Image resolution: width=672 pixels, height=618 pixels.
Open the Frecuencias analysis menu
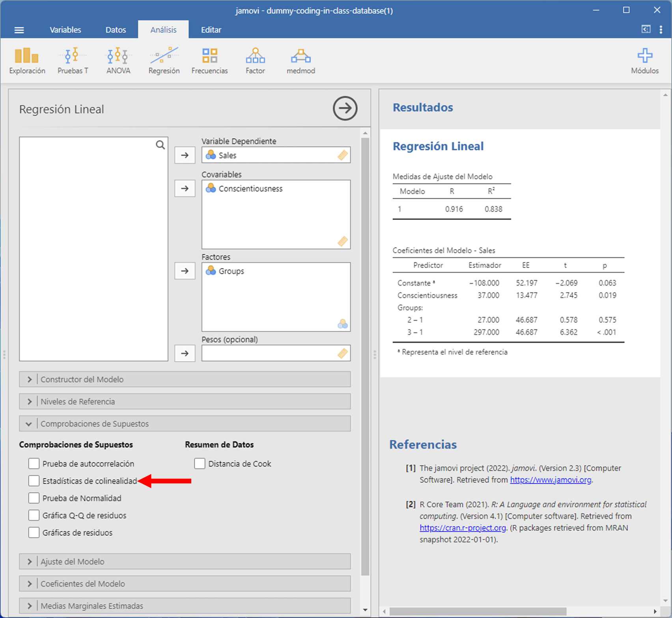pyautogui.click(x=209, y=60)
